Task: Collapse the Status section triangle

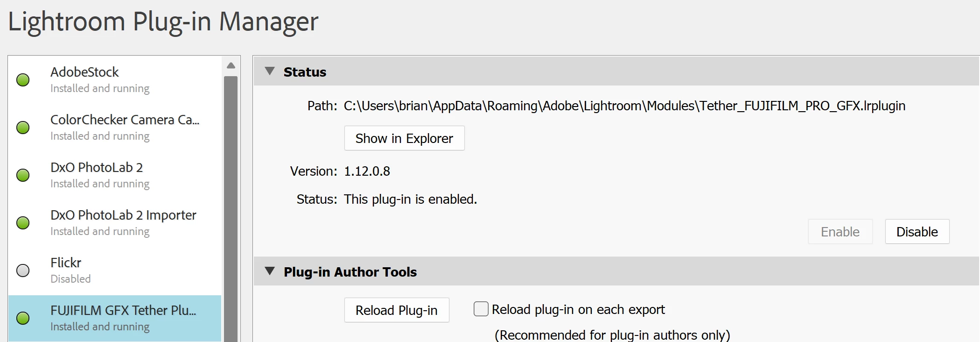Action: pos(270,71)
